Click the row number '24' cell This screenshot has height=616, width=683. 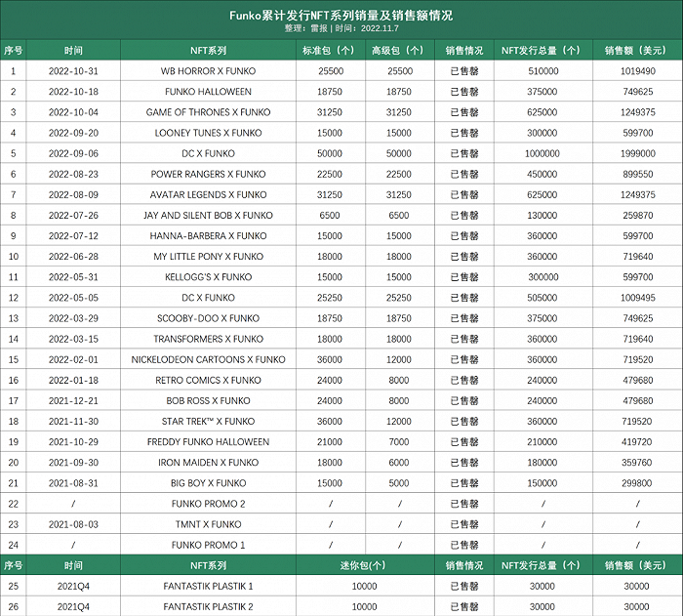14,545
